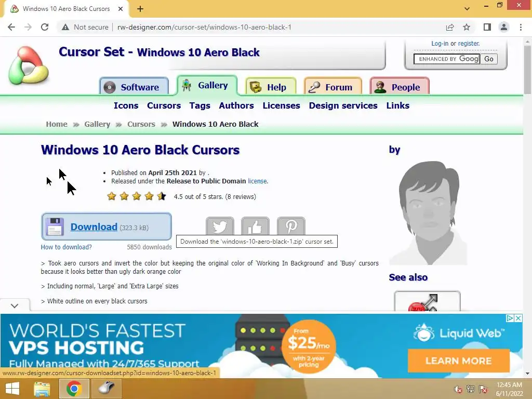This screenshot has width=532, height=399.
Task: Open the People tab
Action: (x=400, y=87)
